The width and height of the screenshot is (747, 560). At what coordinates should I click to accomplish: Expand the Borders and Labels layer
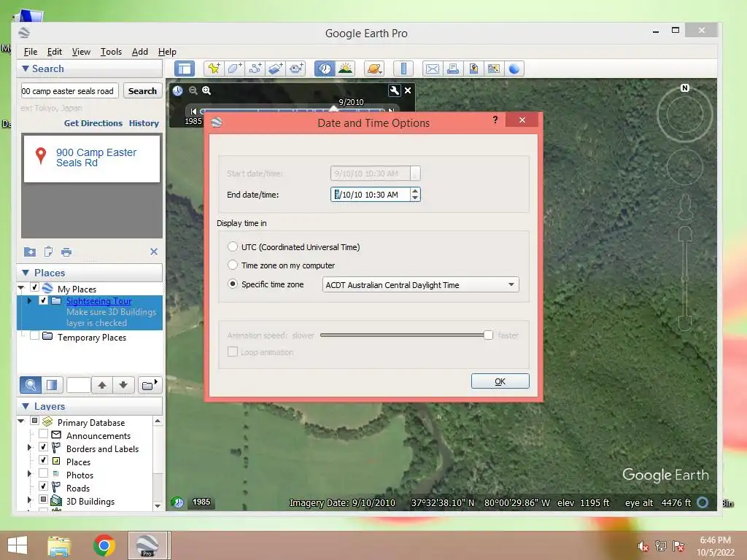[29, 447]
